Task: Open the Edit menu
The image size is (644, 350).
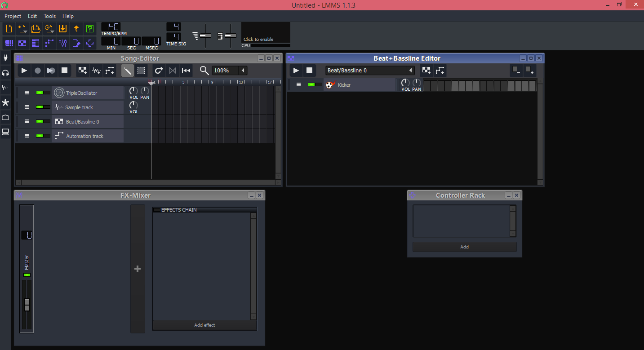Action: [32, 16]
